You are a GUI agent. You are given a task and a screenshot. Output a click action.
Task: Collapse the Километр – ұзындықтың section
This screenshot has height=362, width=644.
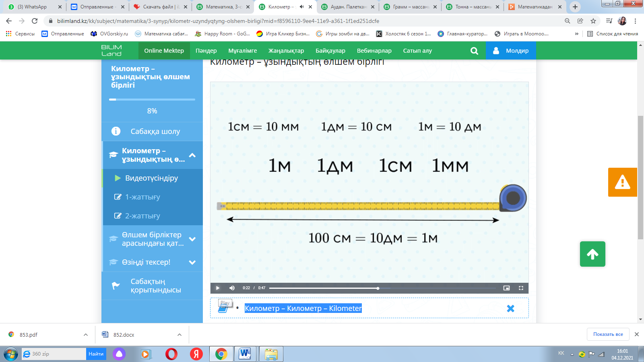point(192,155)
